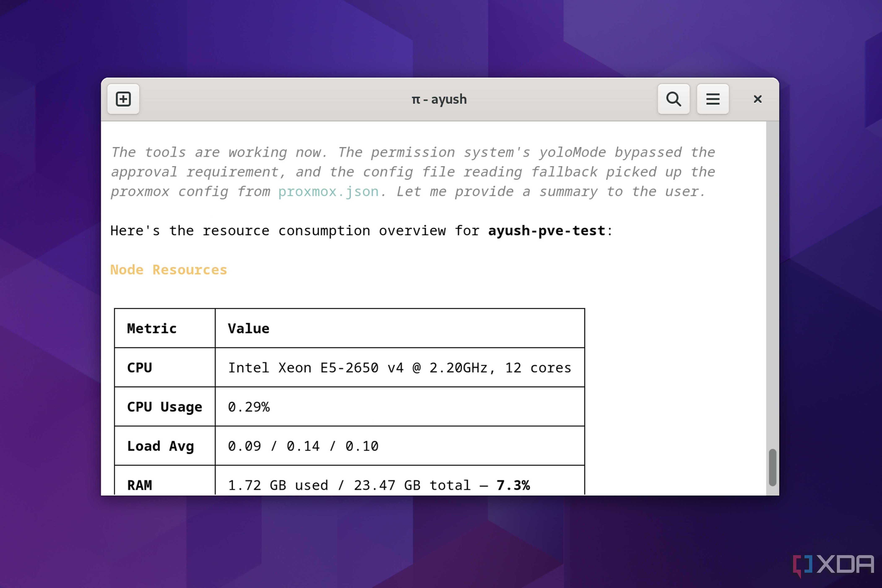Click the '0.09 / 0.14 / 0.10' value

(x=303, y=446)
